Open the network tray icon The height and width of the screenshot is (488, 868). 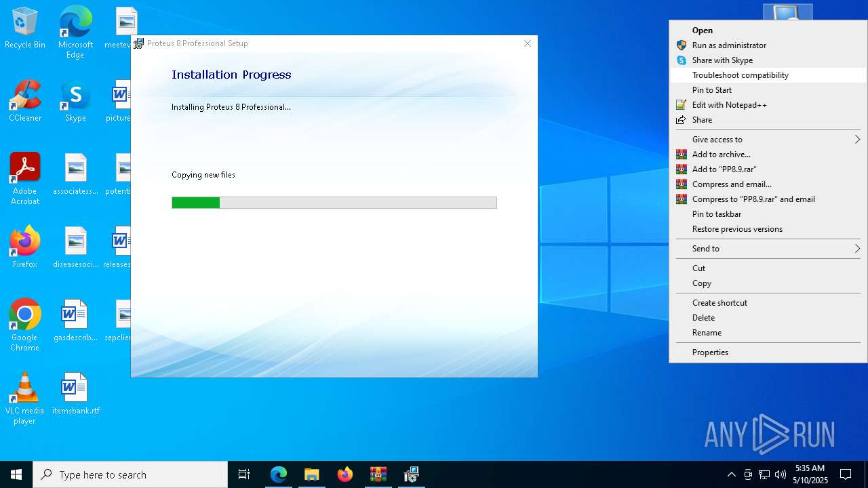(x=764, y=474)
